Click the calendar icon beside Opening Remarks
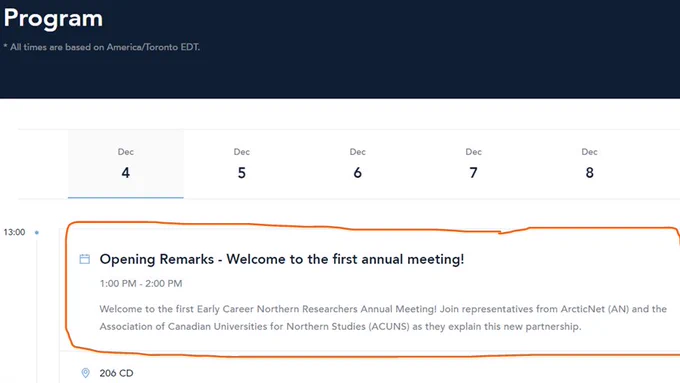Viewport: 680px width, 383px height. [x=85, y=259]
